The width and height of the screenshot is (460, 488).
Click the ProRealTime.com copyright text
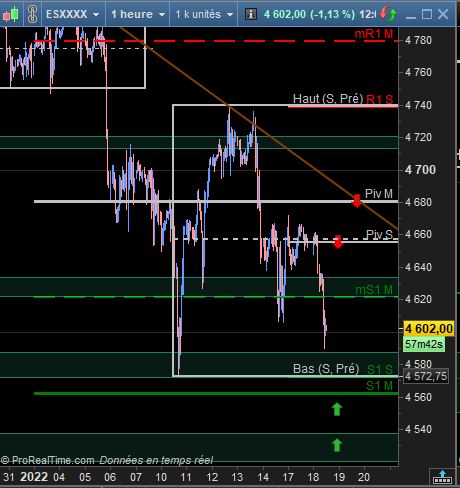tap(48, 460)
